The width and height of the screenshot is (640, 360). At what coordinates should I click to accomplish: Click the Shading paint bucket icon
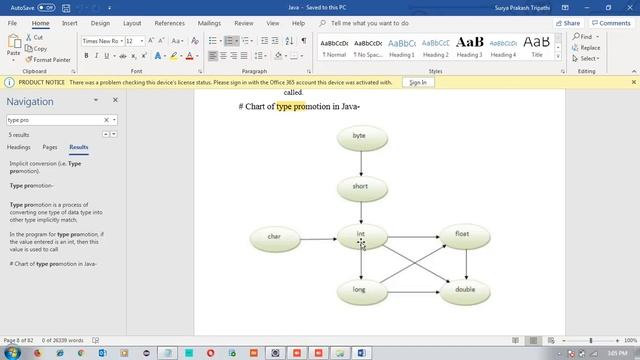(x=278, y=56)
